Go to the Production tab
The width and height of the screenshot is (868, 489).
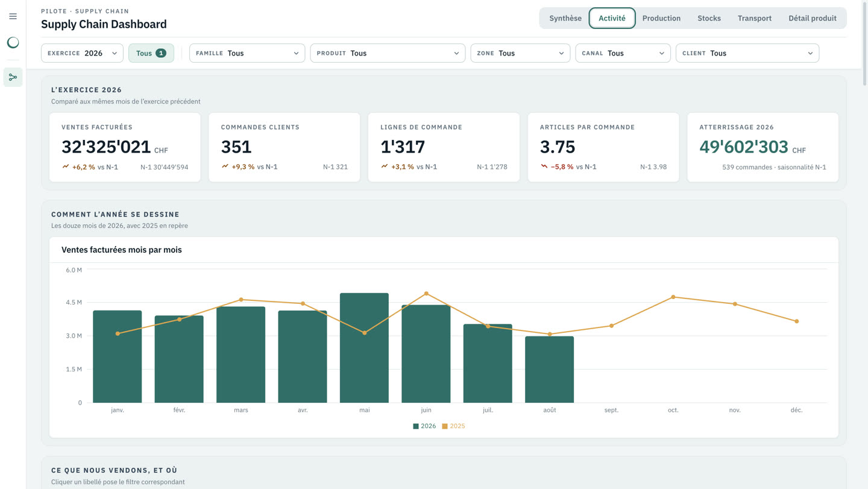661,18
